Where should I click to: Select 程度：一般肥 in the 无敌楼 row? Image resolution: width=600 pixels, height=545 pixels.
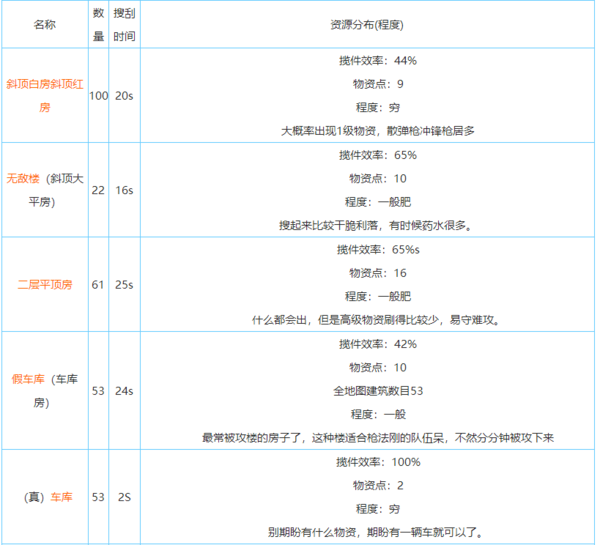[x=378, y=202]
